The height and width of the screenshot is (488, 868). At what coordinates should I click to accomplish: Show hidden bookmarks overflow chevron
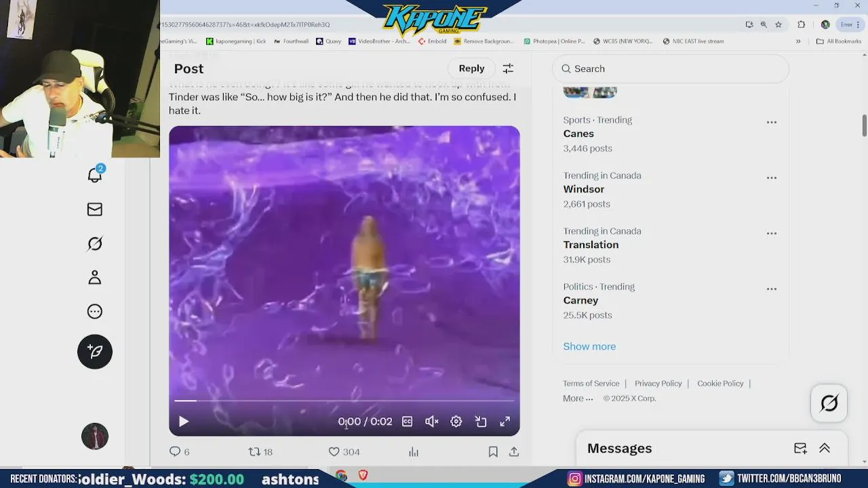[x=798, y=41]
